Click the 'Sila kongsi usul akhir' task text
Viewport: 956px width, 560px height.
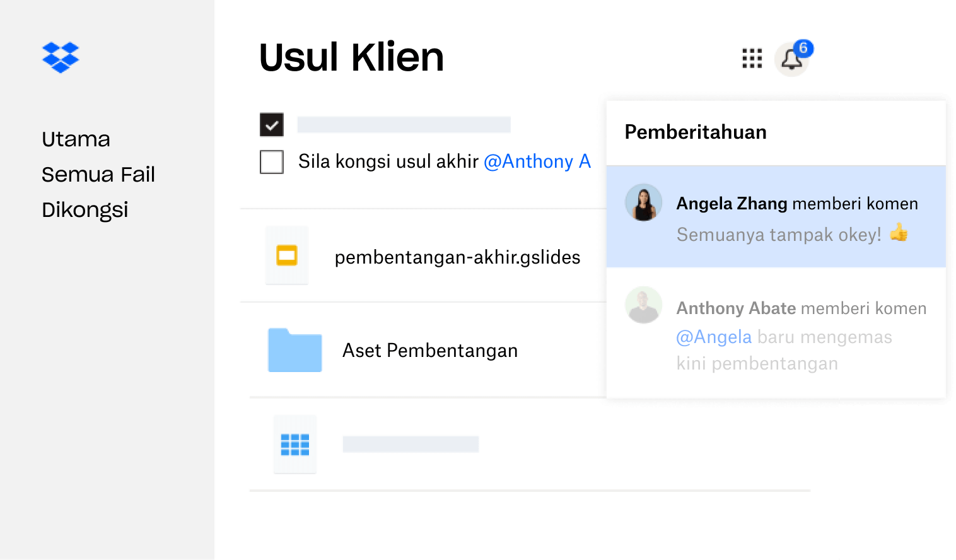point(388,161)
